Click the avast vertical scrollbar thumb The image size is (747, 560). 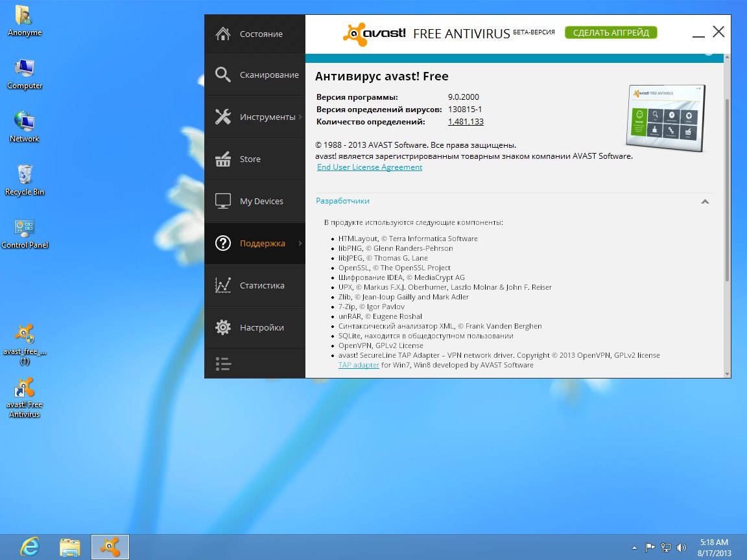(x=727, y=191)
